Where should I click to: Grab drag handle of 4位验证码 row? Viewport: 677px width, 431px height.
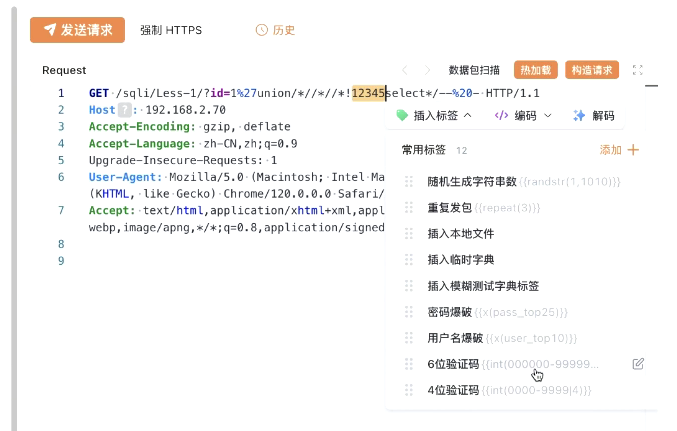(x=409, y=390)
